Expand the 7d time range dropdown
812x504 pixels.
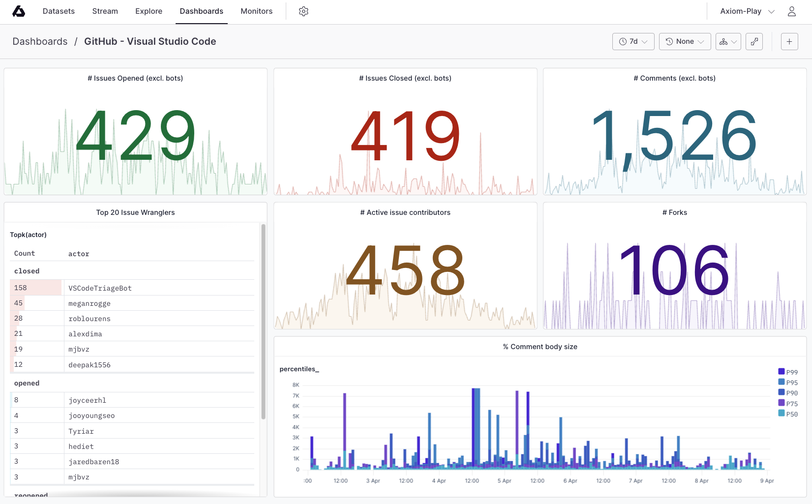633,42
